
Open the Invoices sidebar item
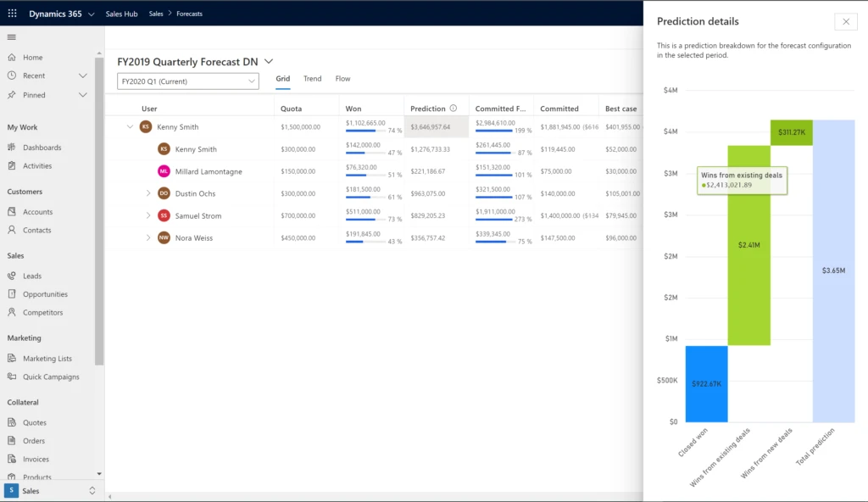[x=36, y=460]
